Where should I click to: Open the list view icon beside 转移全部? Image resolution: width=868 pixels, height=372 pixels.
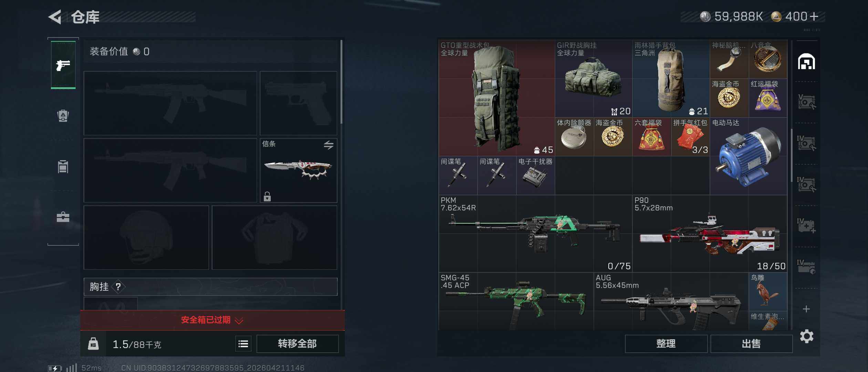pos(243,343)
